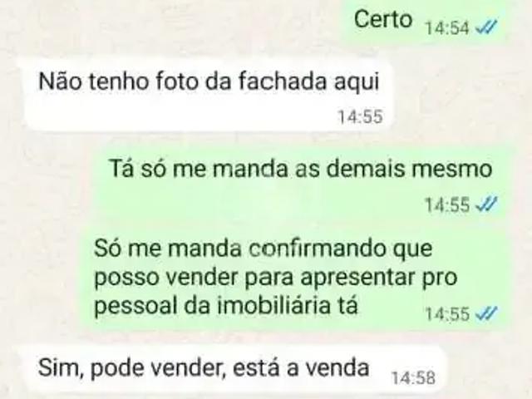
Task: Click the 14:55 timestamp beside 'imobiliária tá'
Action: [447, 314]
